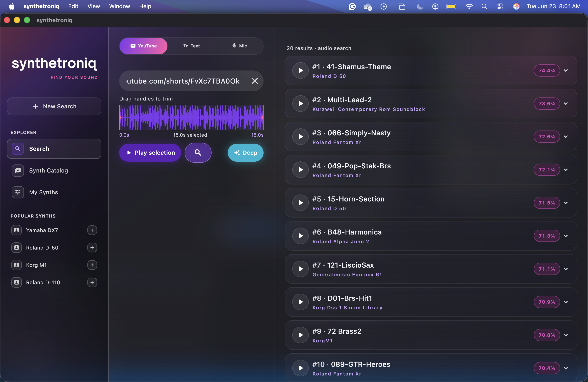The image size is (588, 382).
Task: Open the macOS Control Center icon
Action: point(500,7)
